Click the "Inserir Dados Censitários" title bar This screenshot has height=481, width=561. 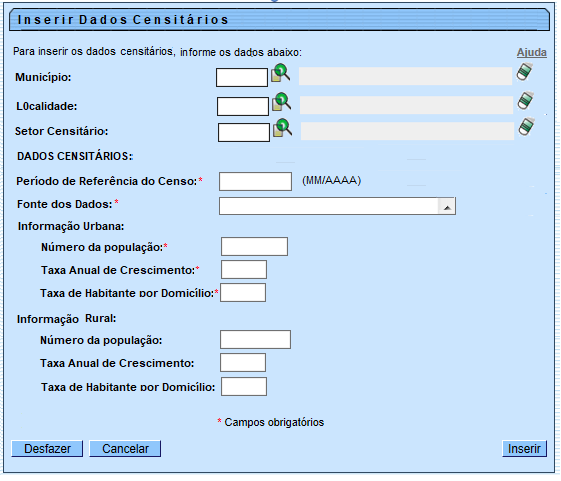279,20
